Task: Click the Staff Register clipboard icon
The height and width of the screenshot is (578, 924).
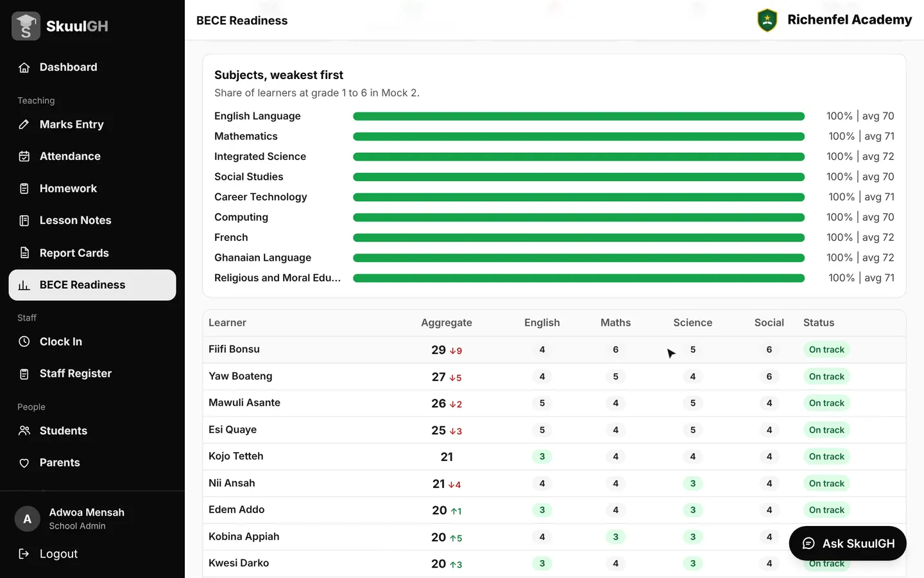Action: 24,374
